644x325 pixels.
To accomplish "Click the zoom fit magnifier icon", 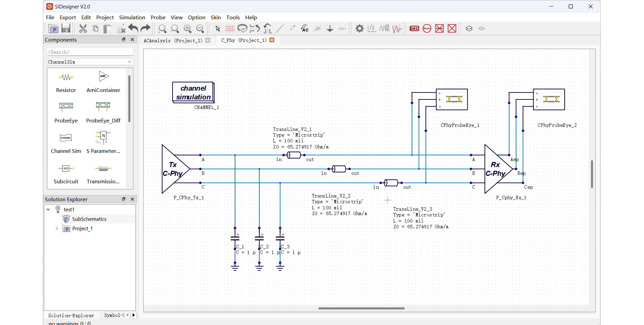I will [x=162, y=29].
